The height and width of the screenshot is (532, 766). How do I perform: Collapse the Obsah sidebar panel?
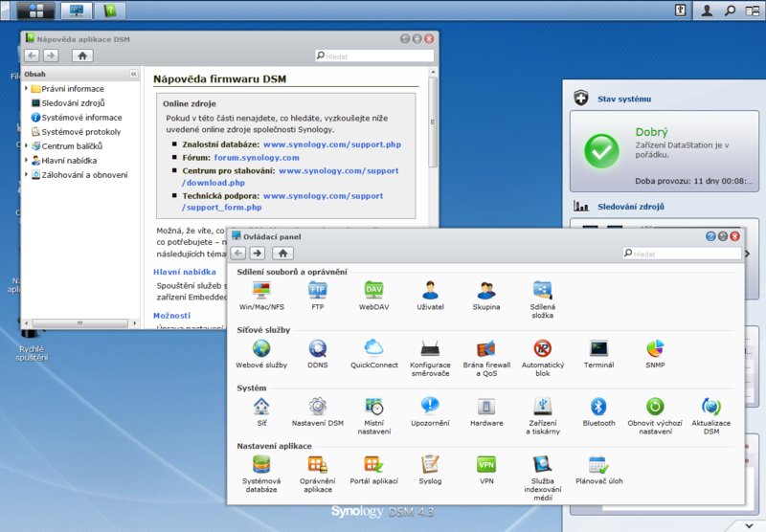(x=133, y=74)
